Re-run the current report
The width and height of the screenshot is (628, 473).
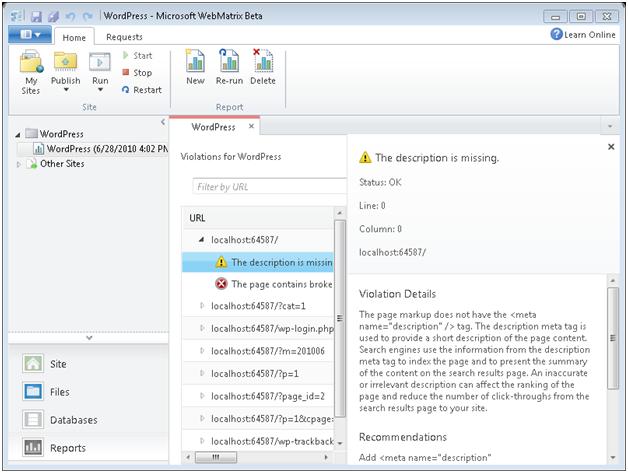229,67
